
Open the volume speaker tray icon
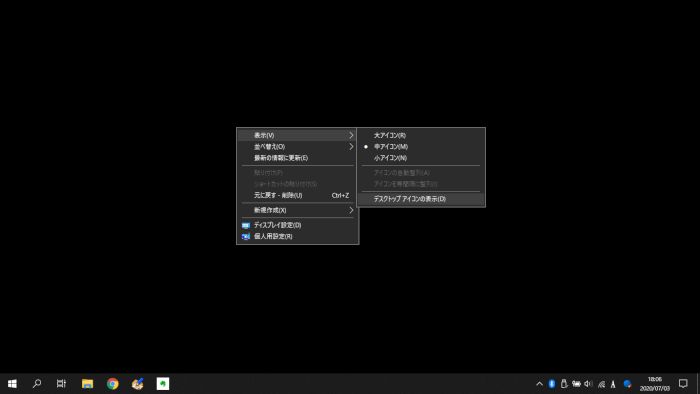pos(588,384)
